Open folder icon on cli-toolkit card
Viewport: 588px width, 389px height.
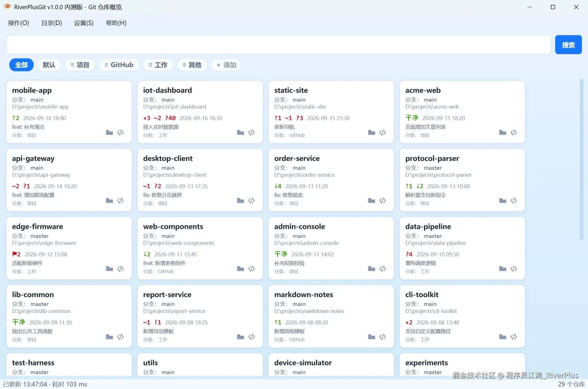coord(503,337)
